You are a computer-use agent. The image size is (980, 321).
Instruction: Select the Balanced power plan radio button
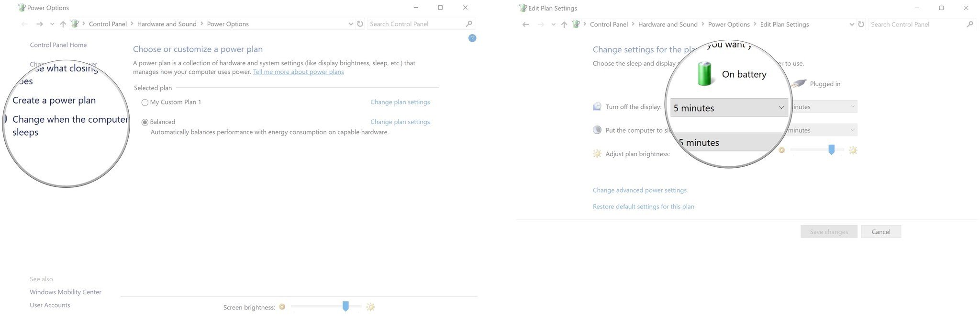145,122
